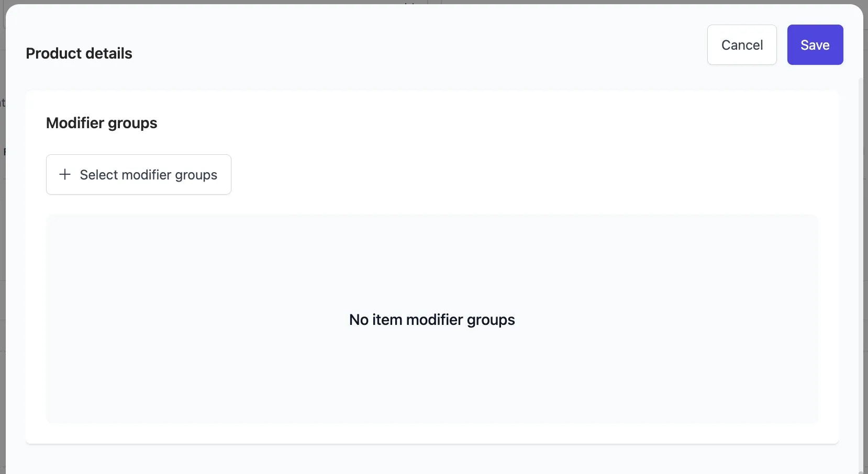Select the Select modifier groups control
Image resolution: width=868 pixels, height=474 pixels.
pos(138,174)
